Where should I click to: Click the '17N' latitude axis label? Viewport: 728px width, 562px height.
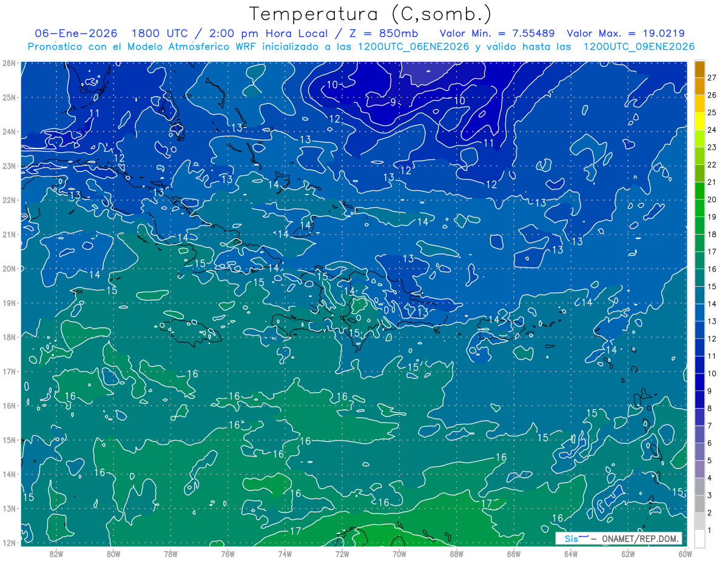[8, 371]
